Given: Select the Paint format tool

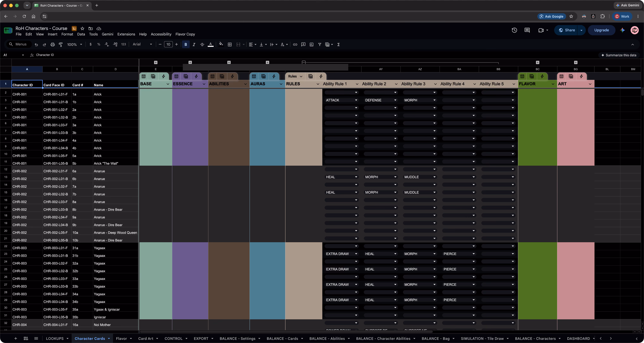Looking at the screenshot, I should (61, 44).
